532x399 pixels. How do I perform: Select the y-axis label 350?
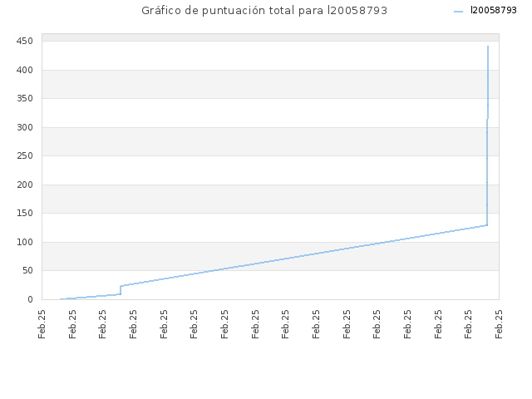tap(25, 98)
